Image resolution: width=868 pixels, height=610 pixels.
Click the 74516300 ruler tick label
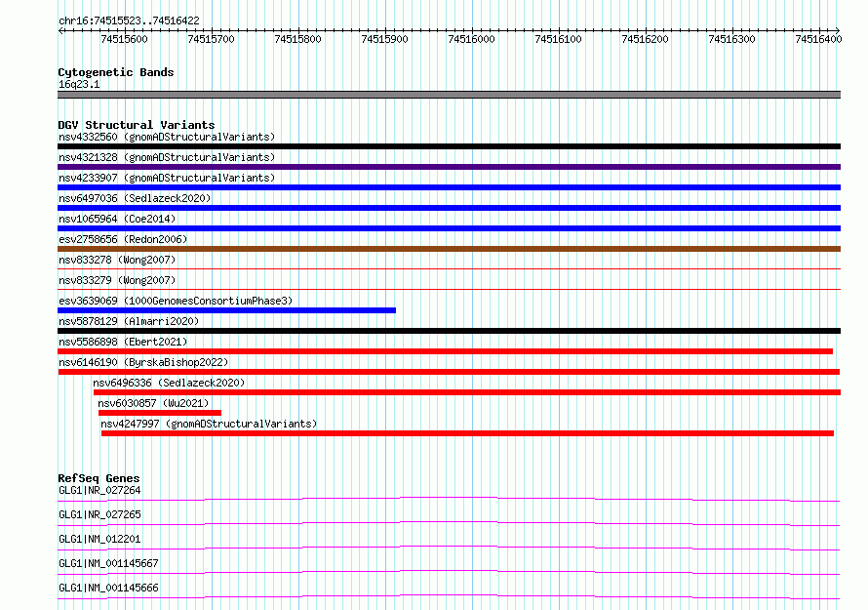[731, 39]
